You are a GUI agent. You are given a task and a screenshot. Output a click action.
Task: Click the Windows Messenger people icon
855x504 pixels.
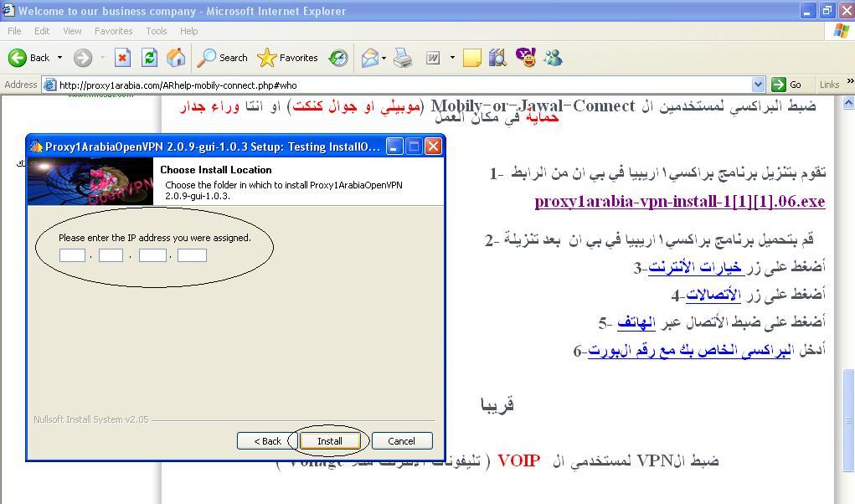(553, 57)
